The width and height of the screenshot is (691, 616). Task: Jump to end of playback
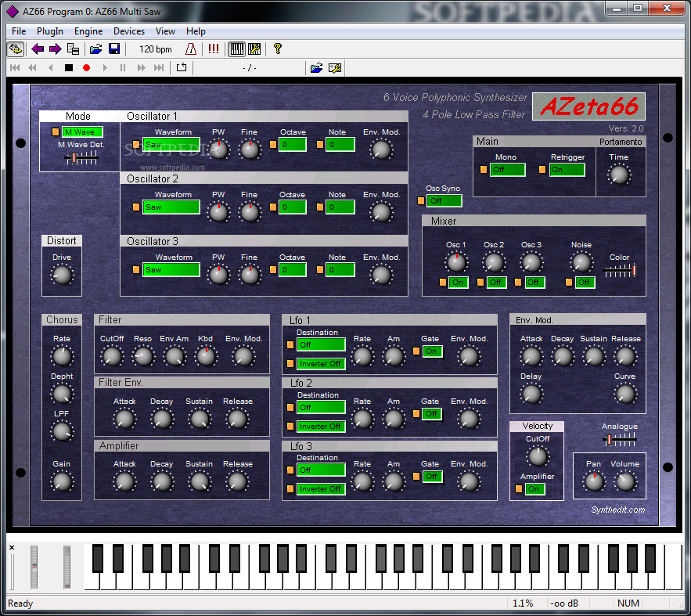pyautogui.click(x=159, y=68)
